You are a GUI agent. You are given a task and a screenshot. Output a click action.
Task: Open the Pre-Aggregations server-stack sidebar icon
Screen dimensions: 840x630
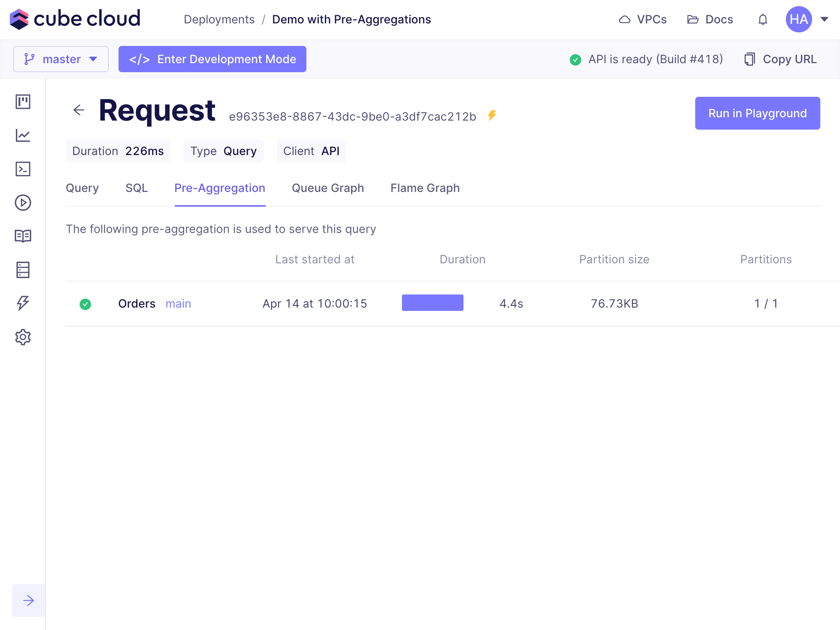click(23, 269)
